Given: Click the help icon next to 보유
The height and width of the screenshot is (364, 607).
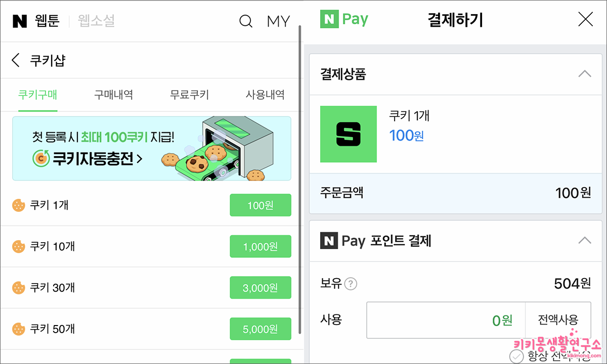Looking at the screenshot, I should pos(351,284).
